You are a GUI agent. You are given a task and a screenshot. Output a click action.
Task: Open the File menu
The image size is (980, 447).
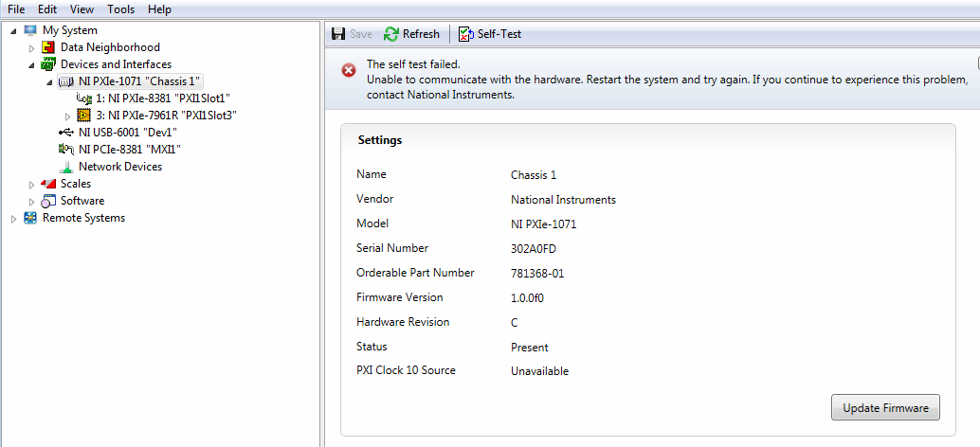click(x=17, y=9)
